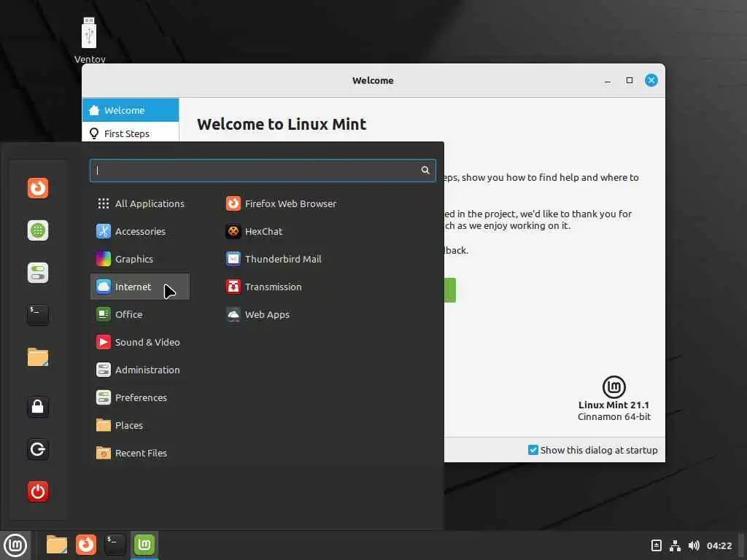Click the Transmission app icon

pyautogui.click(x=233, y=287)
